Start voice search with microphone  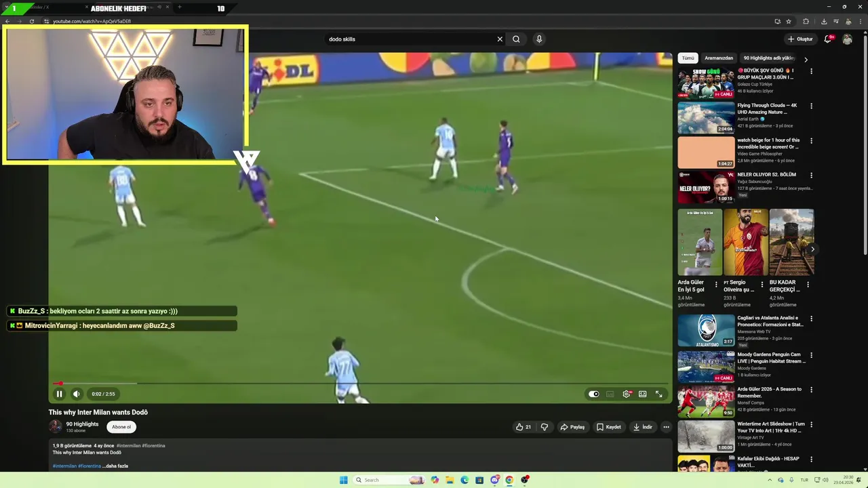(x=539, y=39)
